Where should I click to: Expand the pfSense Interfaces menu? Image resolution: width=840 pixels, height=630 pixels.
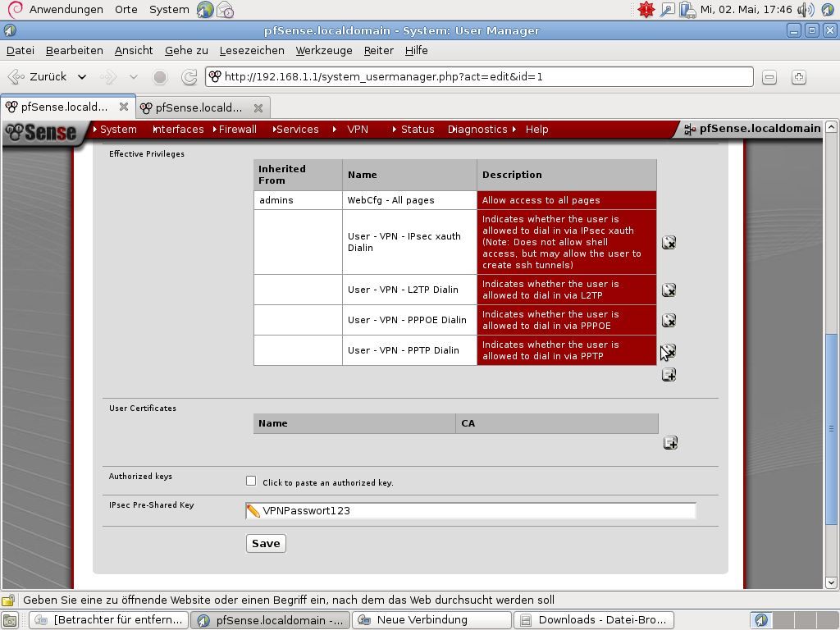tap(178, 129)
